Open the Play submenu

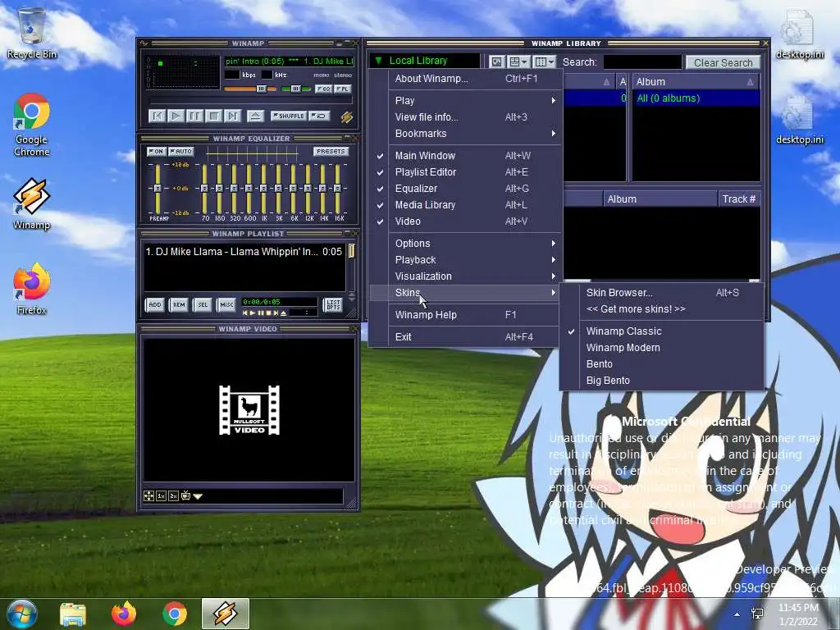[465, 101]
